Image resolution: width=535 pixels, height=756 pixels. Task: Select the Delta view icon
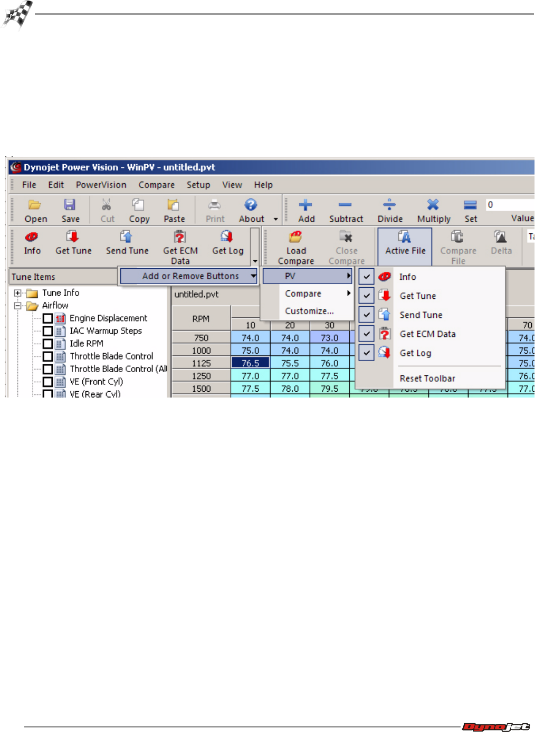[x=500, y=237]
